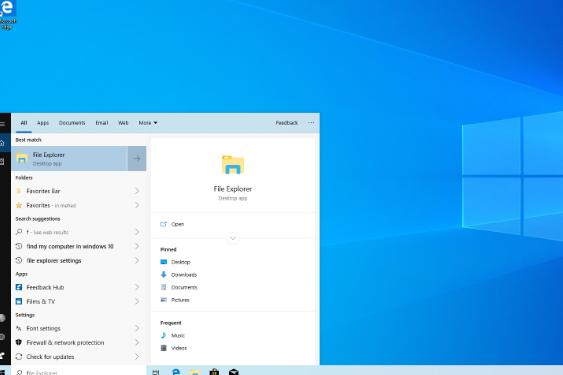Image resolution: width=563 pixels, height=375 pixels.
Task: Click the Favorites Bar folder icon
Action: (19, 191)
